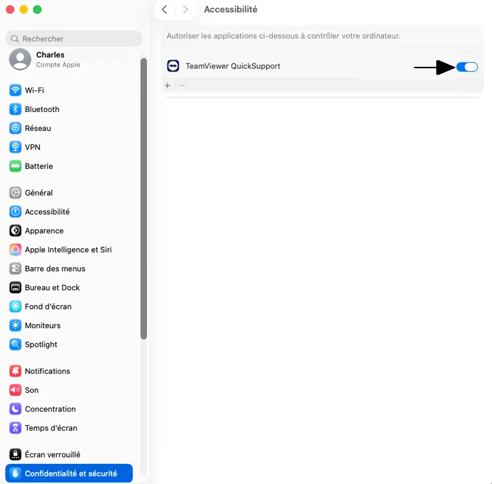Viewport: 492px width, 484px height.
Task: Click the Accessibilité sidebar icon
Action: tap(15, 212)
